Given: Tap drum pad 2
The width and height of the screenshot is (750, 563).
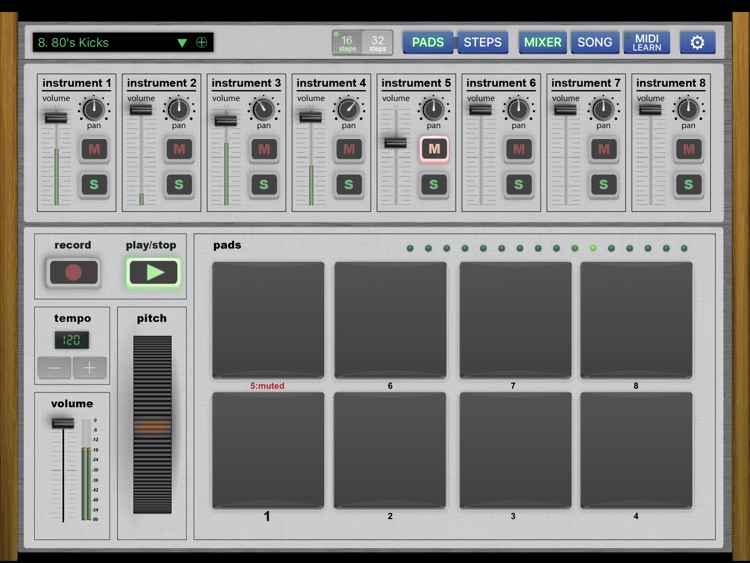Looking at the screenshot, I should coord(390,451).
